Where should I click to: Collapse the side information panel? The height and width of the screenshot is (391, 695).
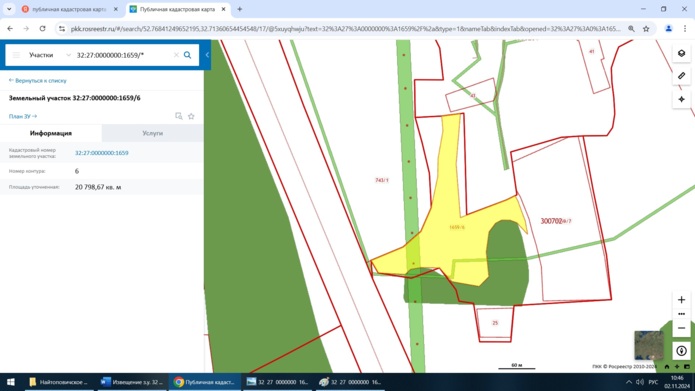(207, 55)
